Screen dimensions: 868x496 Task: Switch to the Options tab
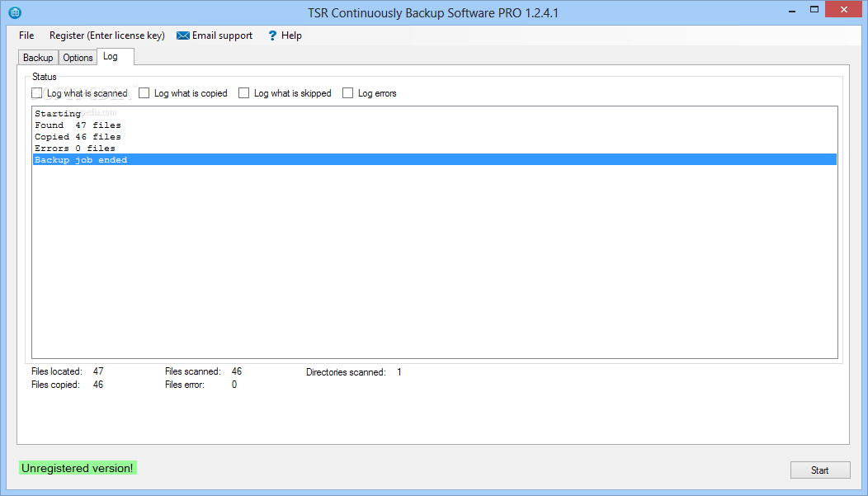click(78, 58)
